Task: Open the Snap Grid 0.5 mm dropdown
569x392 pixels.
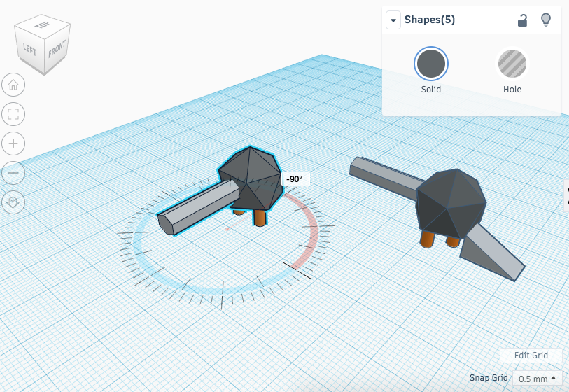Action: [x=537, y=379]
